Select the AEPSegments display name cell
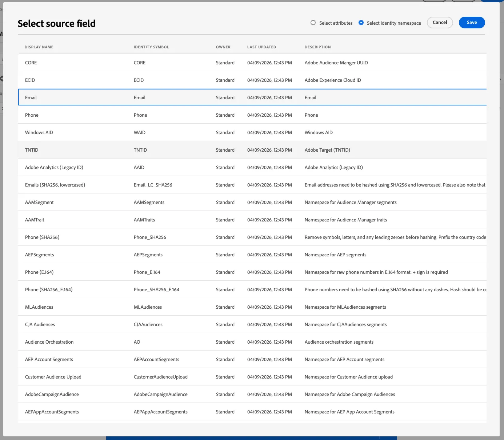504x440 pixels. tap(39, 255)
